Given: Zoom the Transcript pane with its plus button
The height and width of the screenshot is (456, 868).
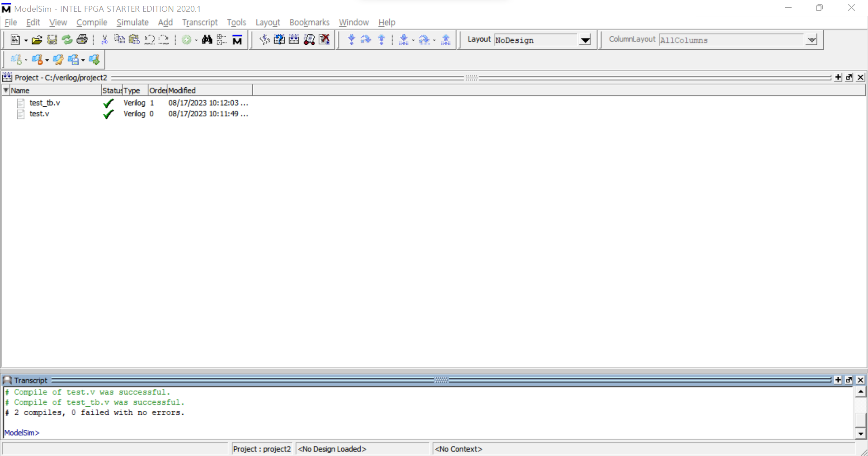Looking at the screenshot, I should tap(838, 380).
